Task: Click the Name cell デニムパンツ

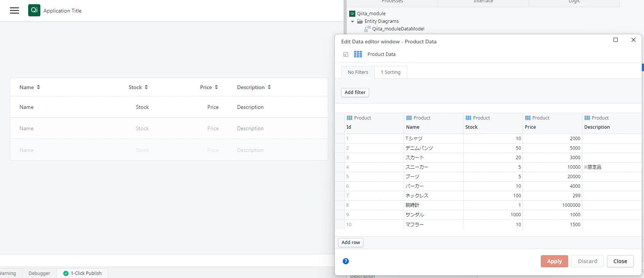Action: coord(433,148)
